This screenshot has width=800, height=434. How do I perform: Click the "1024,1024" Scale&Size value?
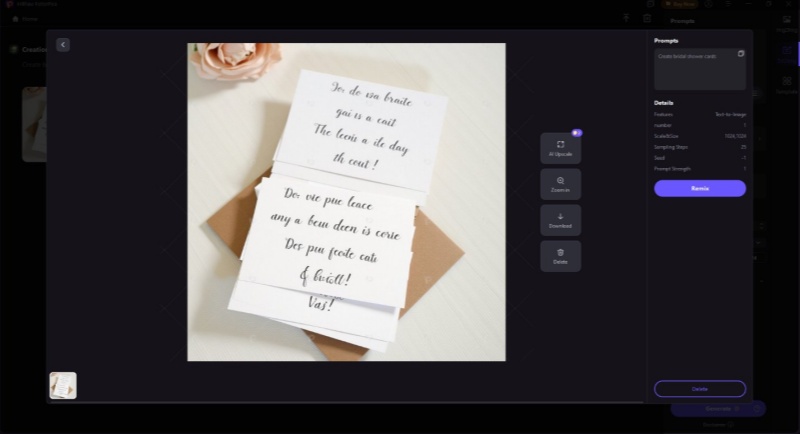click(735, 136)
